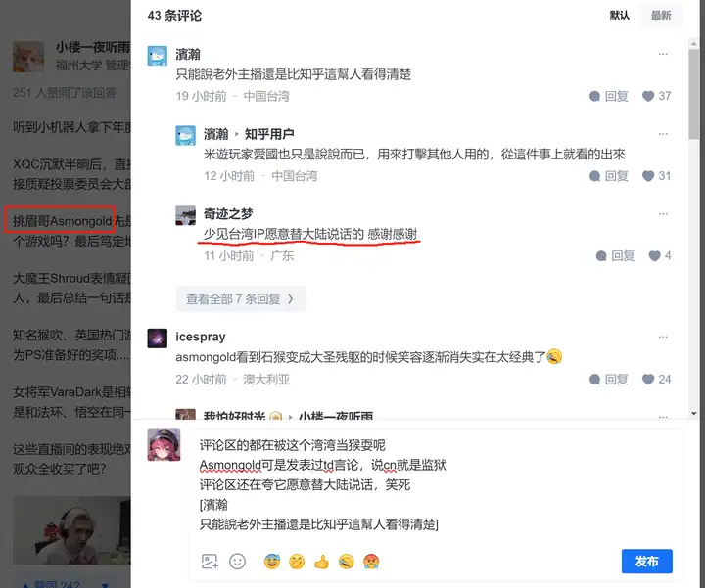
Task: Like the icespray comment with 24 likes
Action: 656,380
